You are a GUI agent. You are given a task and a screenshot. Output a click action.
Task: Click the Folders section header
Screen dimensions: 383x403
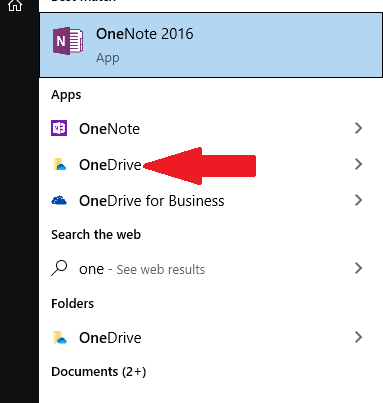point(72,303)
